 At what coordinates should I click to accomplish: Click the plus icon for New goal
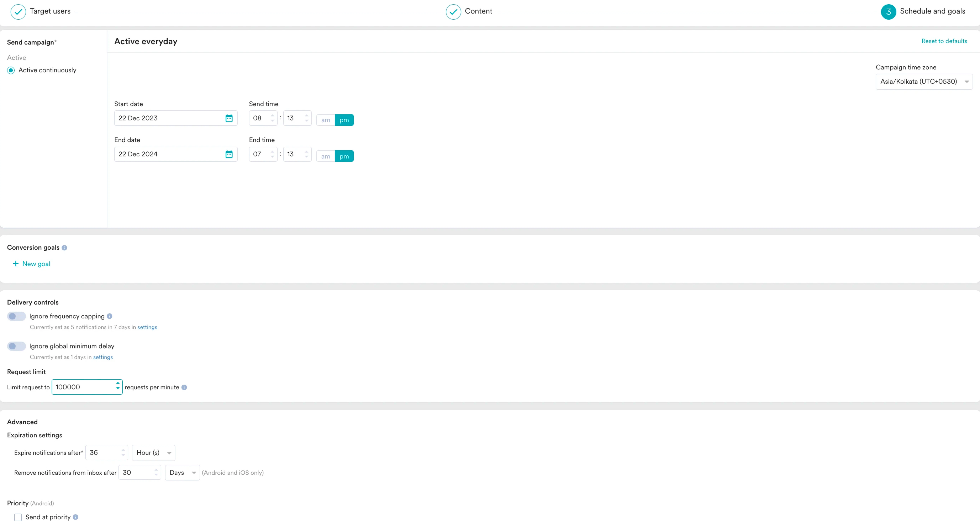pos(16,264)
